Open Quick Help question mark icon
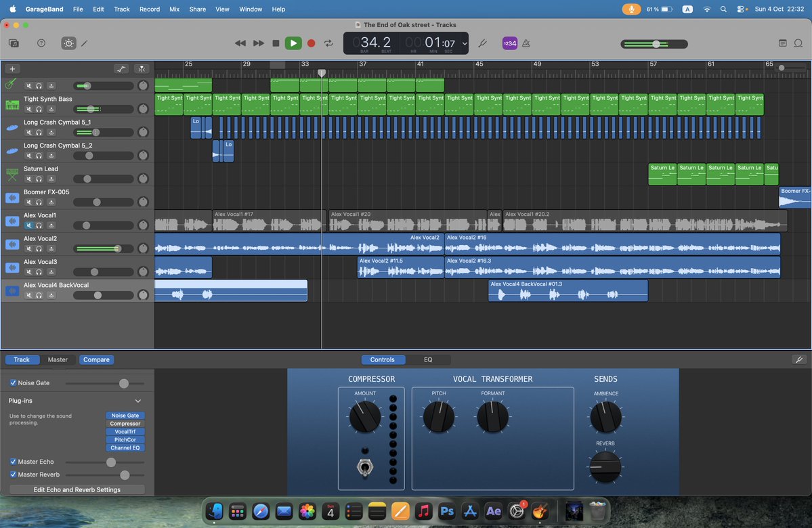The width and height of the screenshot is (812, 528). (x=41, y=43)
